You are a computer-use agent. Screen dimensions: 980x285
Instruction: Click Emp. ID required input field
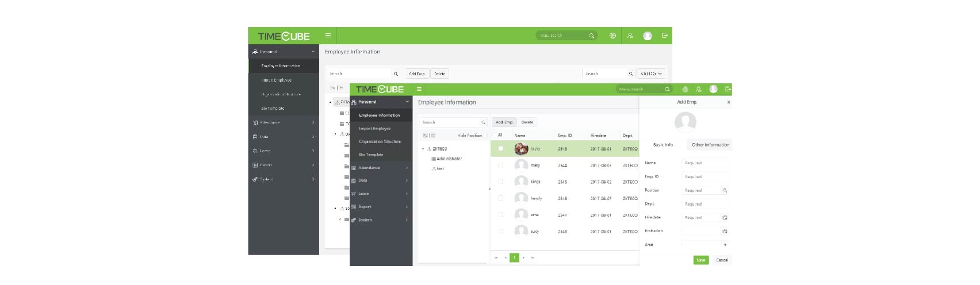(706, 177)
